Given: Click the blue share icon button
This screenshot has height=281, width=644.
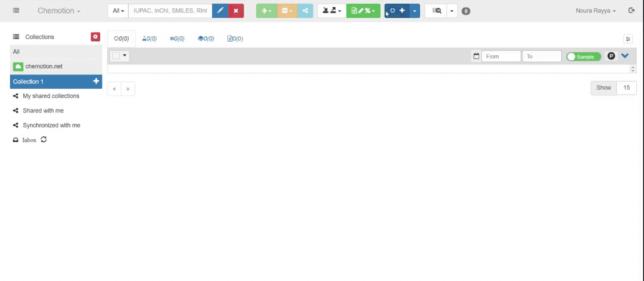Looking at the screenshot, I should point(305,11).
